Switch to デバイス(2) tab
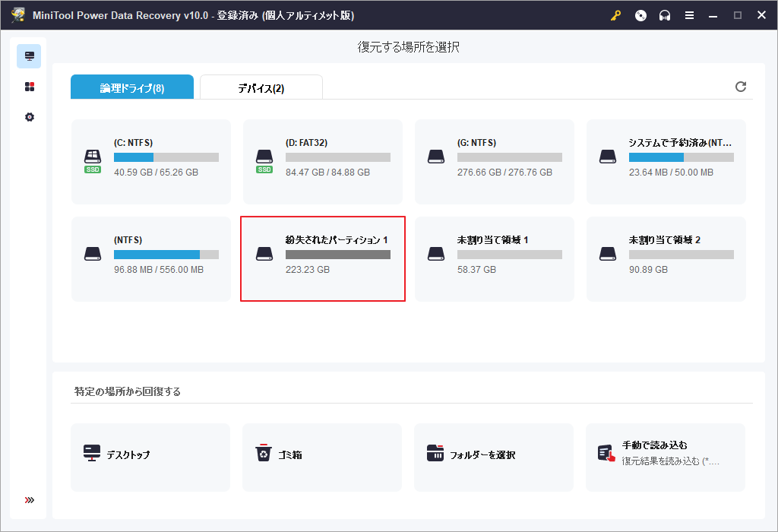 (x=261, y=87)
